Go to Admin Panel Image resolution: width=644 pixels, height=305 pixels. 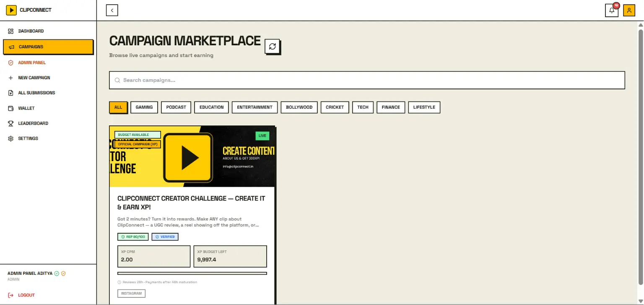(48, 63)
